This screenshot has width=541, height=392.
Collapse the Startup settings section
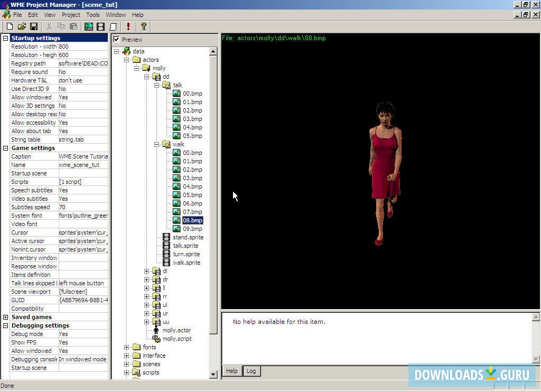pyautogui.click(x=6, y=38)
